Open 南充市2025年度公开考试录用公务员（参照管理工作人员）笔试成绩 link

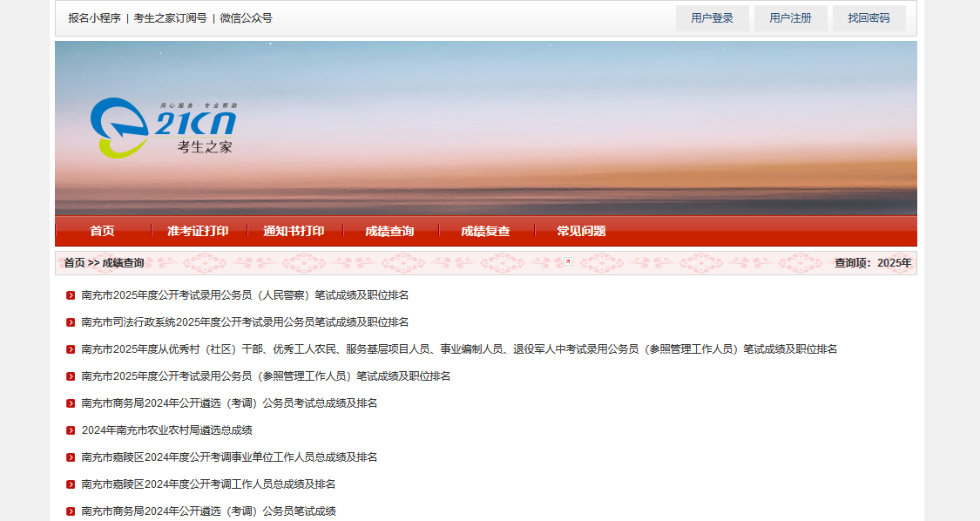pyautogui.click(x=266, y=376)
